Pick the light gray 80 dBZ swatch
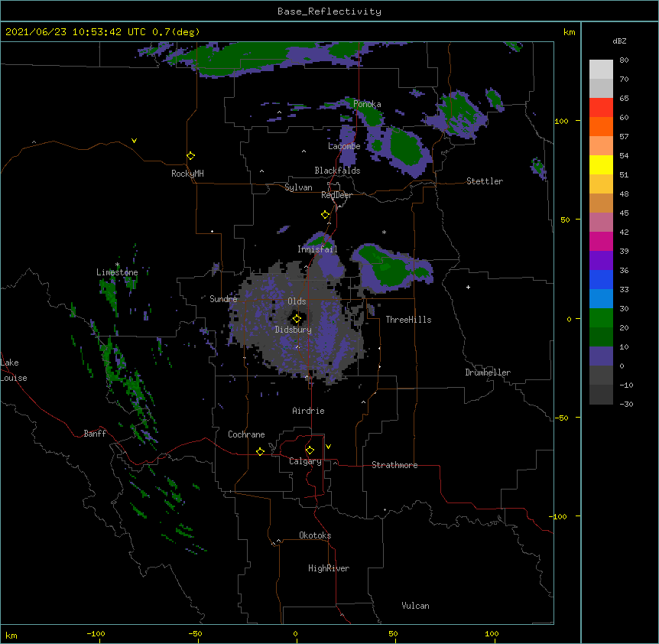 (x=601, y=70)
